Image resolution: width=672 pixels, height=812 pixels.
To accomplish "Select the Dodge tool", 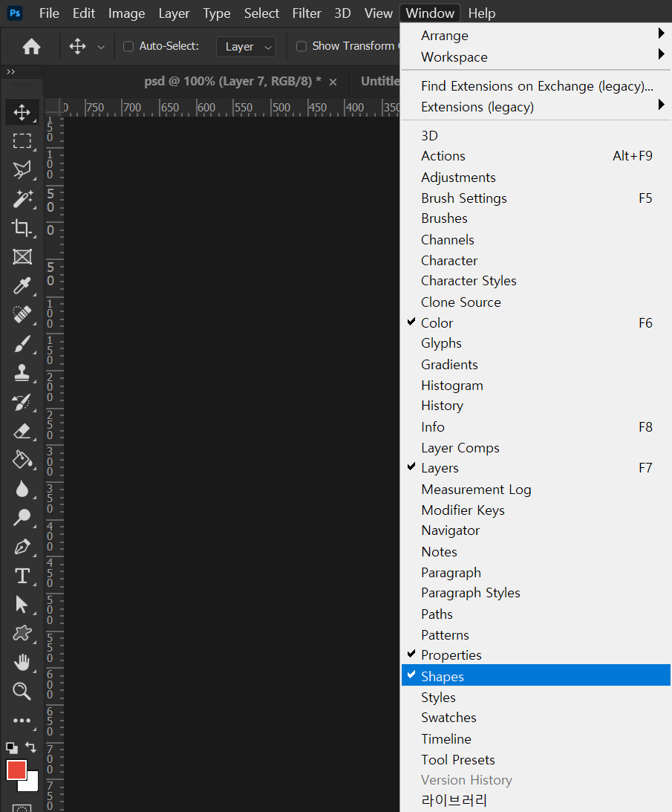I will 22,517.
